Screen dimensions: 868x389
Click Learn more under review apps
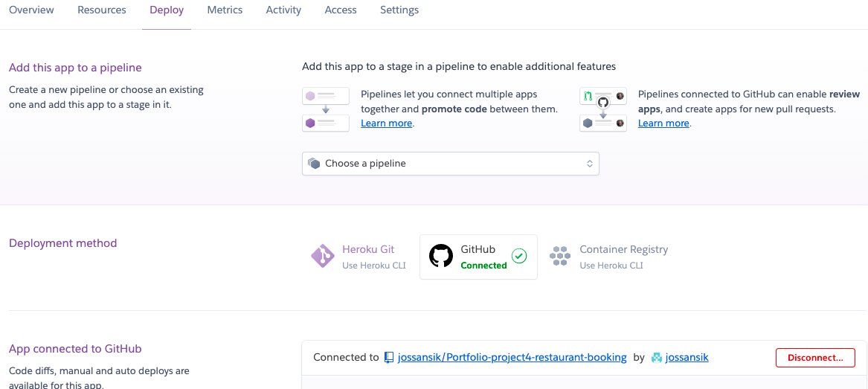pyautogui.click(x=663, y=123)
